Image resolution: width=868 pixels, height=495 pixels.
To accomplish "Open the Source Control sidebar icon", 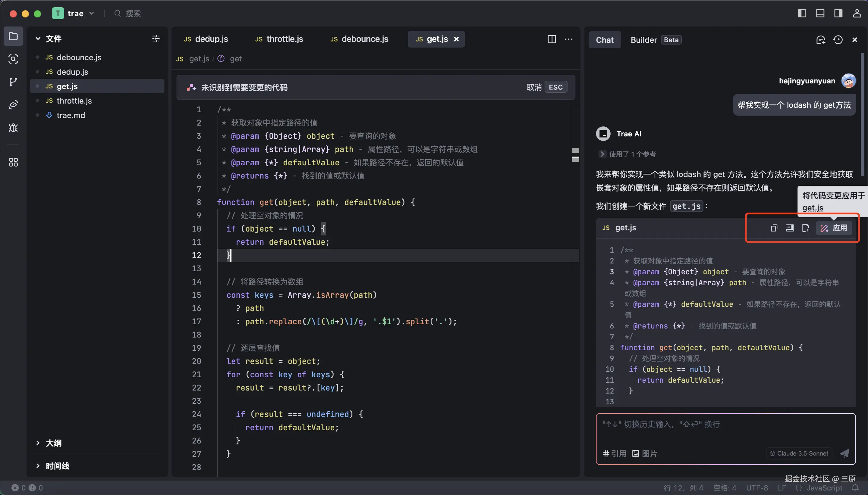I will click(x=13, y=82).
